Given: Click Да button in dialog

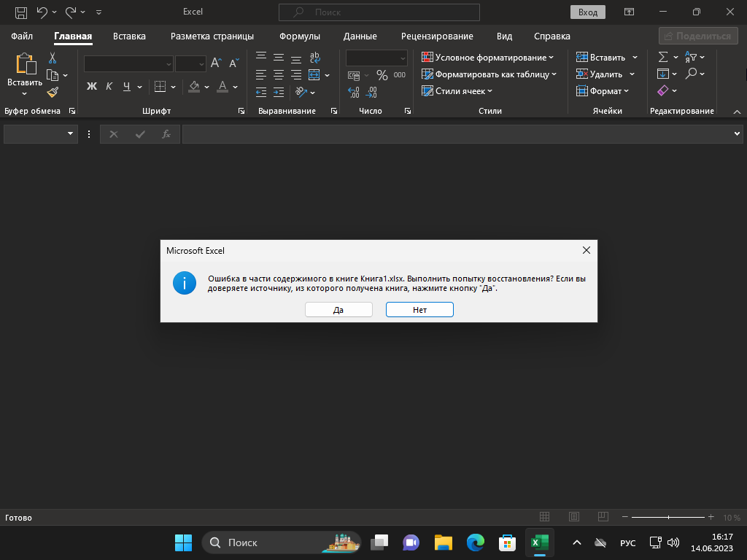Looking at the screenshot, I should click(x=338, y=309).
